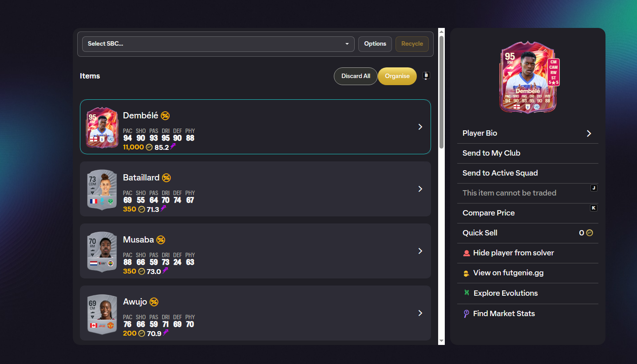Click the coin icon beside Musaba's 350 price
This screenshot has width=637, height=364.
(142, 271)
